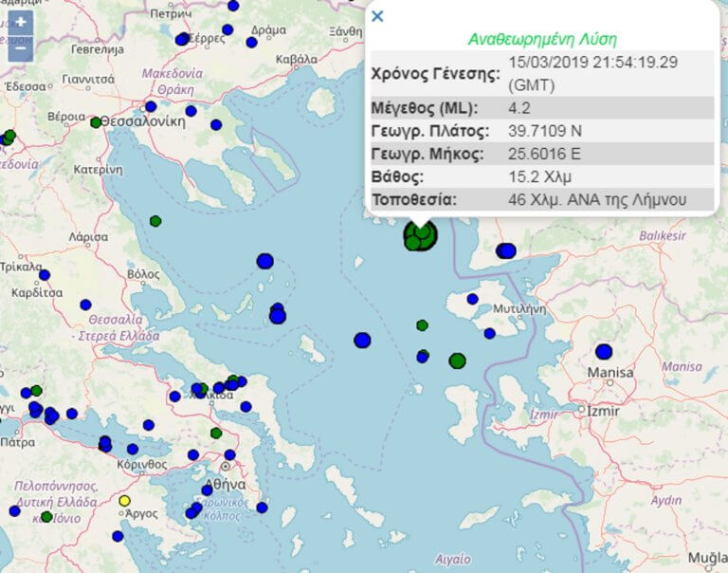Select the blue marker near Δράμα
The width and height of the screenshot is (728, 573).
coord(251,43)
